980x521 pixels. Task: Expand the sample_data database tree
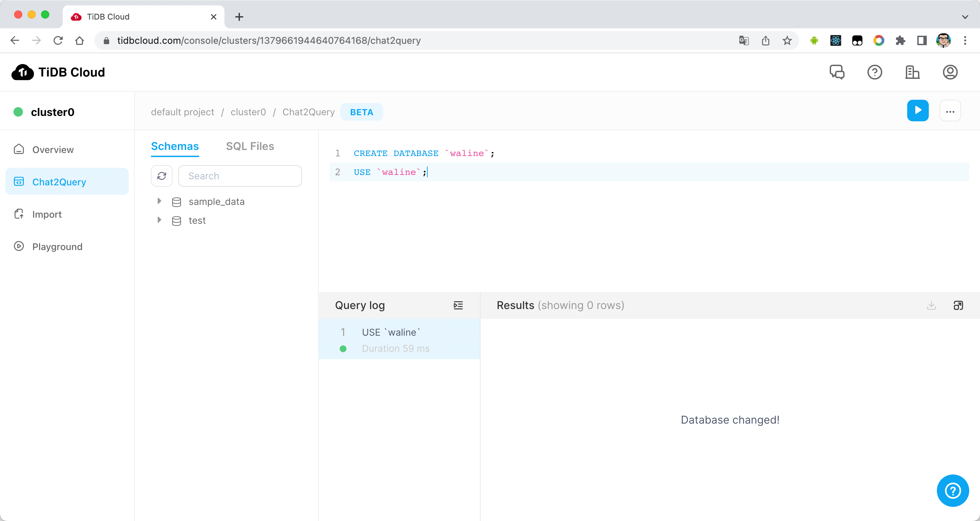159,201
